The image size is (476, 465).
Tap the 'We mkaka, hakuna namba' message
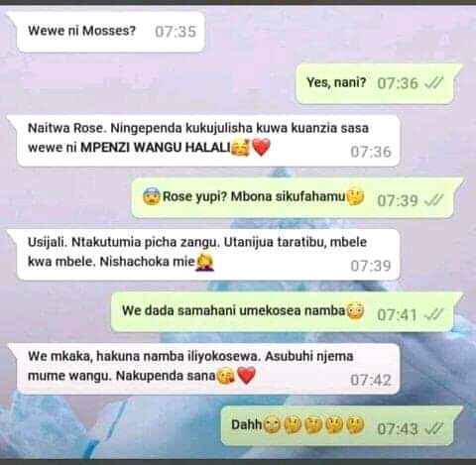pos(208,369)
